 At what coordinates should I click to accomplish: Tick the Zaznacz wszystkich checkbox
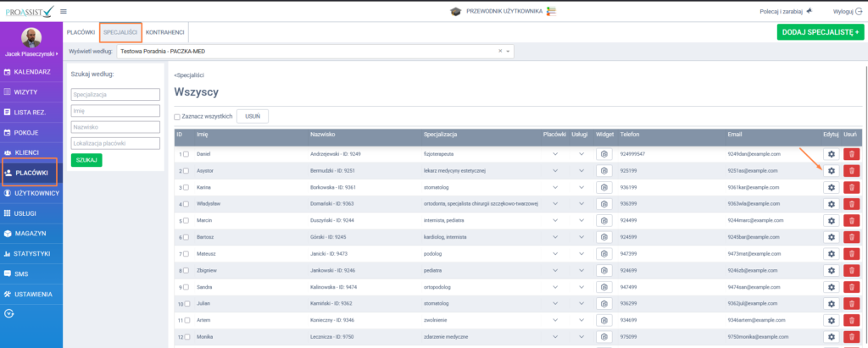[x=177, y=117]
